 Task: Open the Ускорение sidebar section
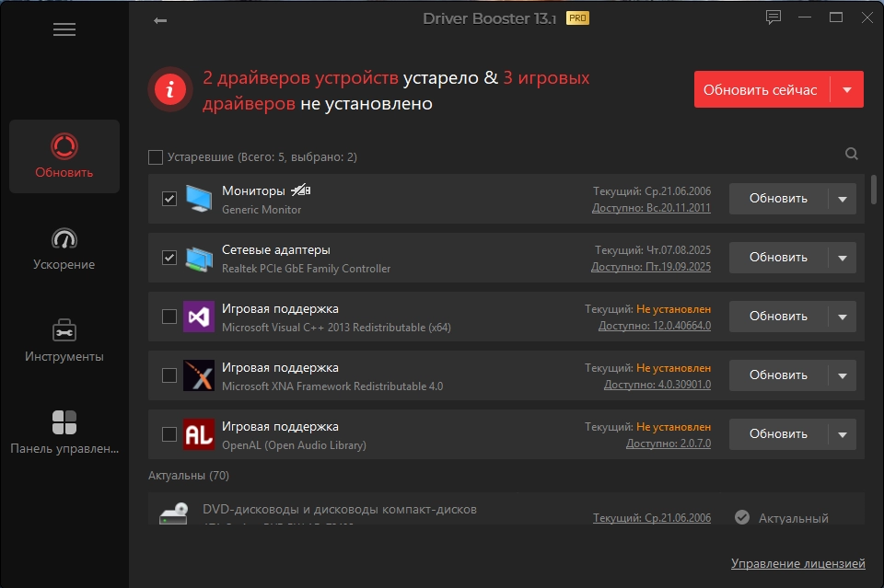pyautogui.click(x=64, y=249)
